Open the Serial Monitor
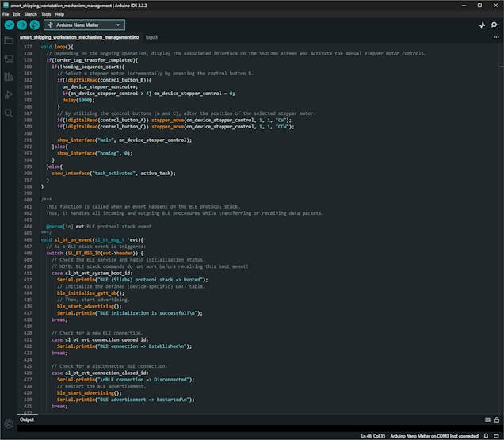Image resolution: width=504 pixels, height=440 pixels. 495,25
